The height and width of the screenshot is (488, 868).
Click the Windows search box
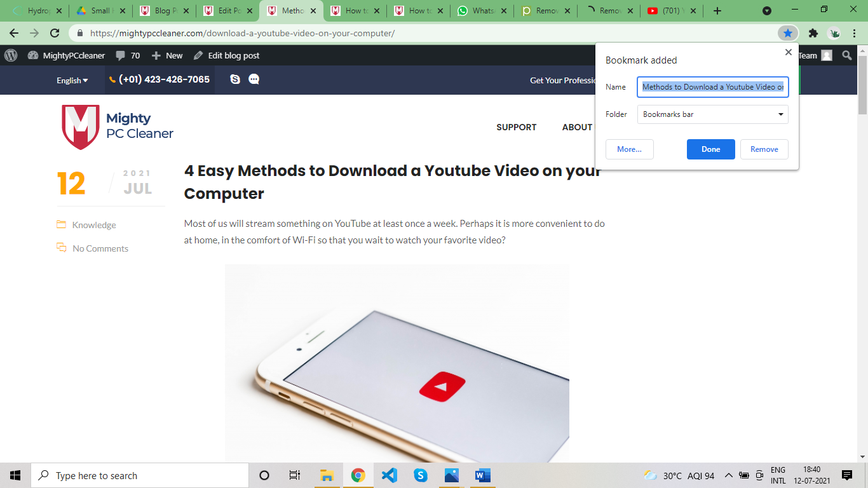(x=140, y=475)
